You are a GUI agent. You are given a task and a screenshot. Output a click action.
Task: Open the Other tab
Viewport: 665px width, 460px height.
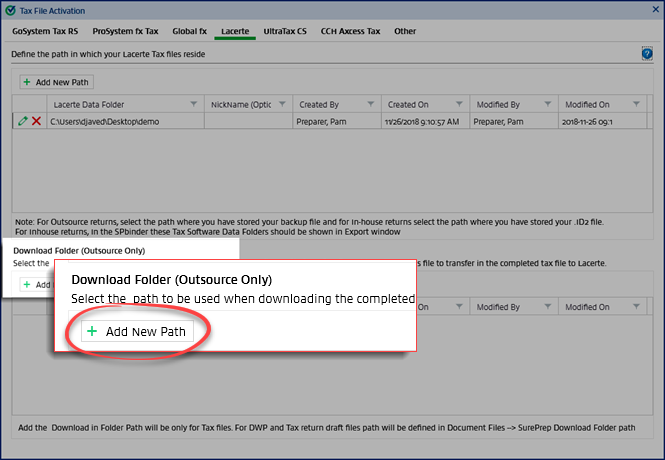pos(405,31)
